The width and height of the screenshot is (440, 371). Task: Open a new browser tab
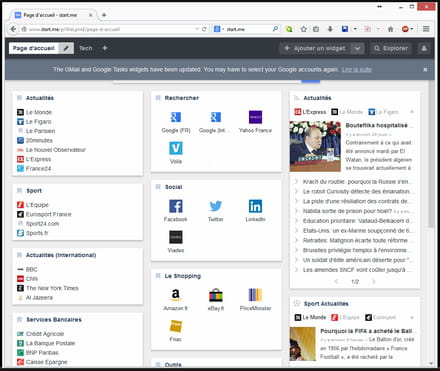[104, 15]
